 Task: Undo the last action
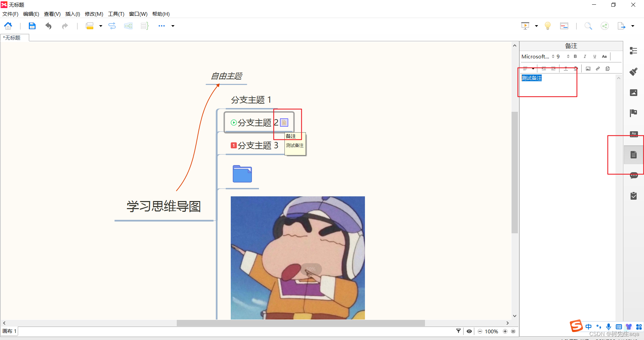[49, 26]
